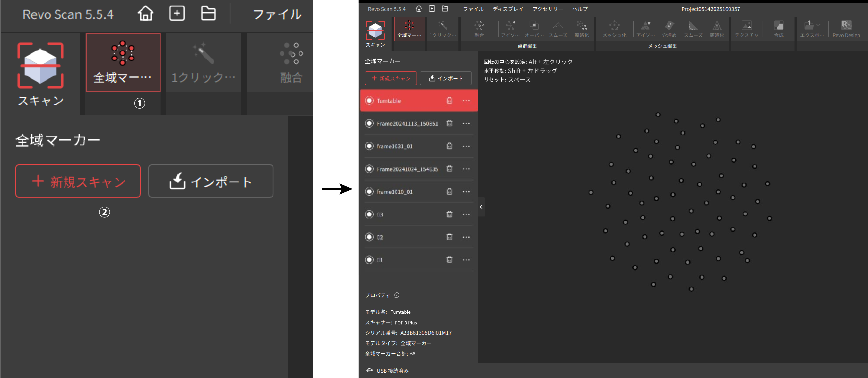The width and height of the screenshot is (868, 378).
Task: Click 新規スキャン in the right window
Action: pos(390,78)
